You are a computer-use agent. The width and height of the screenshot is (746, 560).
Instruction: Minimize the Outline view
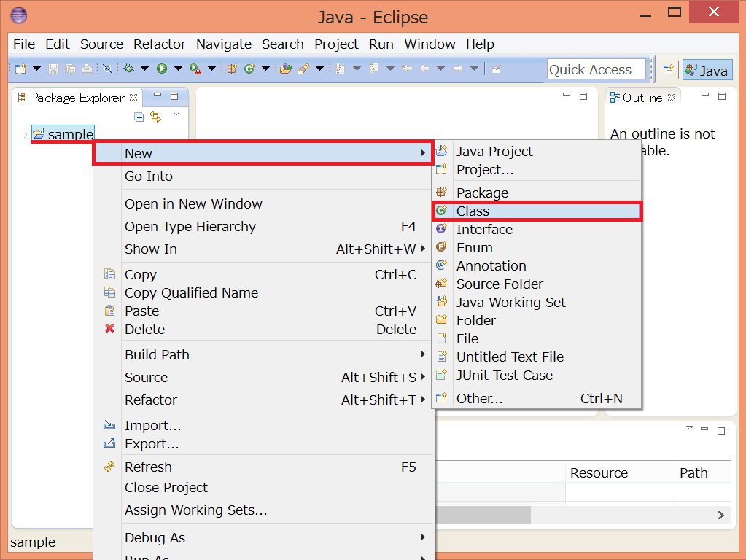[x=705, y=96]
